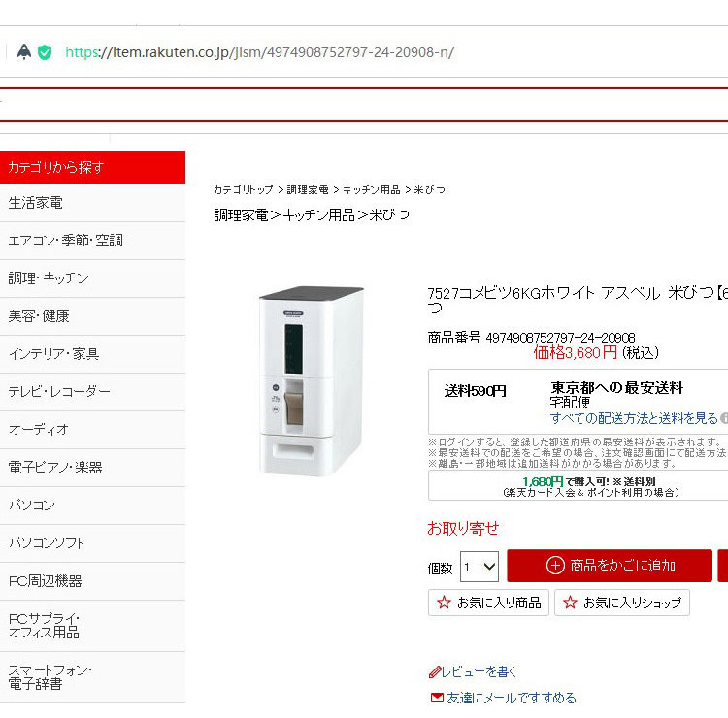
Task: Open オーディオ category from sidebar
Action: tap(92, 430)
